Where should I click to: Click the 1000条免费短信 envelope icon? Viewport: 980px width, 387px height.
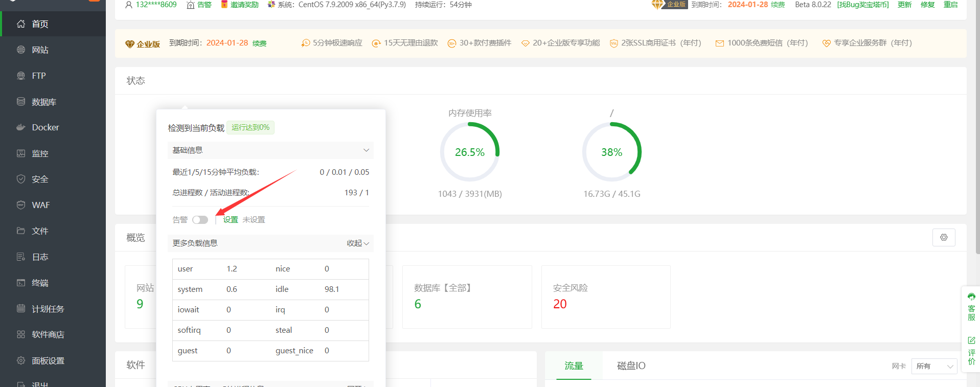(719, 43)
